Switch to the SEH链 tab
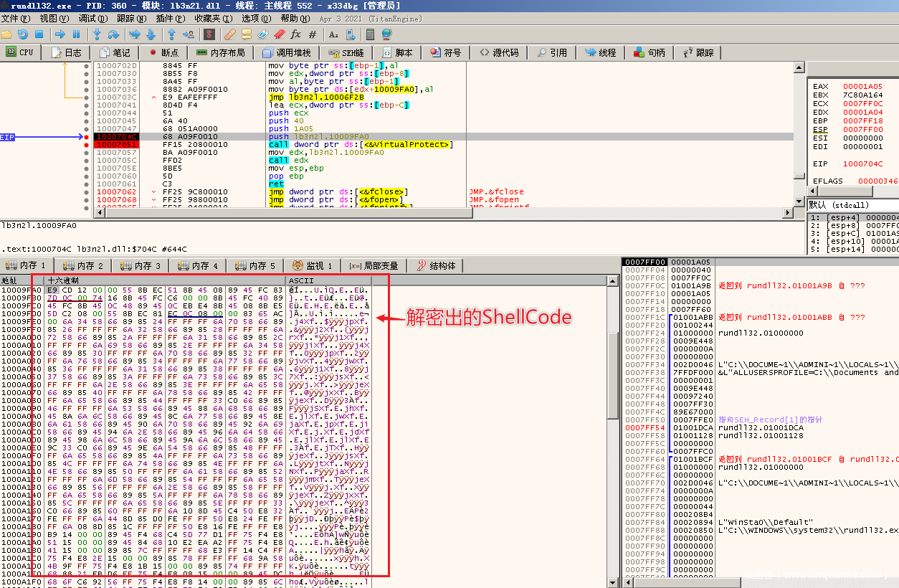899x588 pixels. (x=347, y=52)
